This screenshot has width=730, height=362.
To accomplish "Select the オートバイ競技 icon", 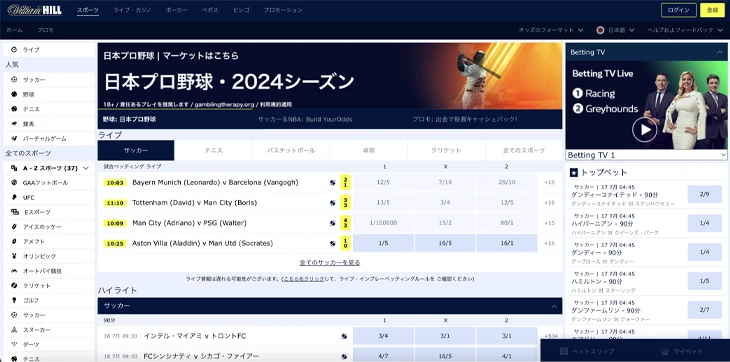I will pyautogui.click(x=14, y=271).
